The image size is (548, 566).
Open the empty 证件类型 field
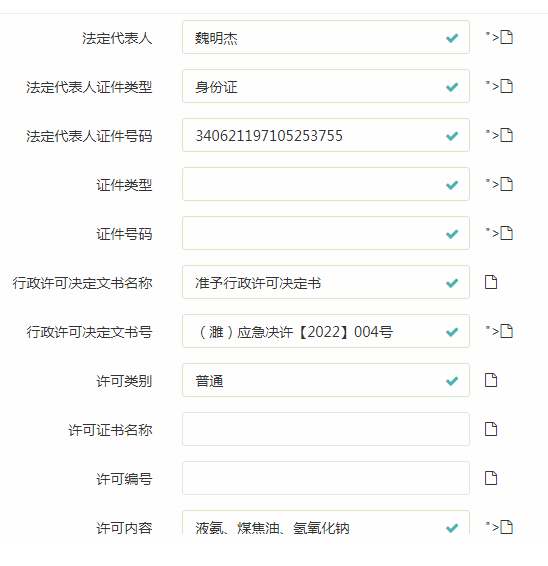pyautogui.click(x=326, y=184)
